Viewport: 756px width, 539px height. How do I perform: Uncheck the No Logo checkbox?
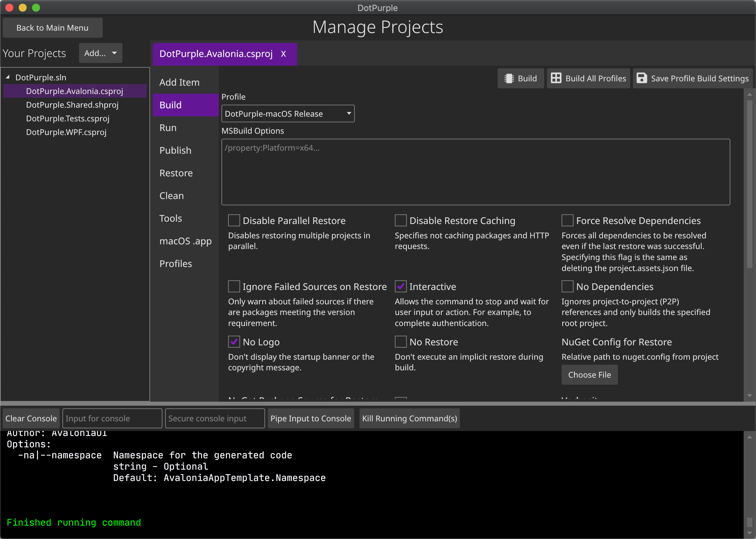234,342
